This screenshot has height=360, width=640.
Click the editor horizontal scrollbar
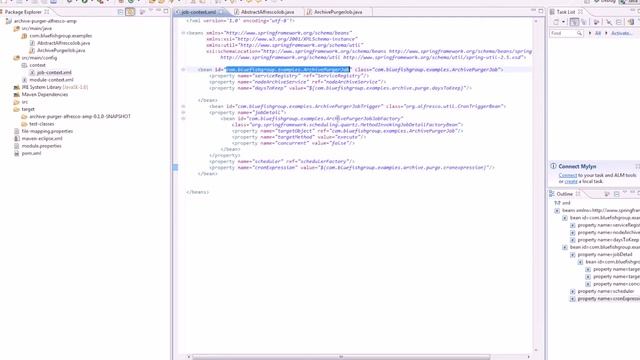341,357
